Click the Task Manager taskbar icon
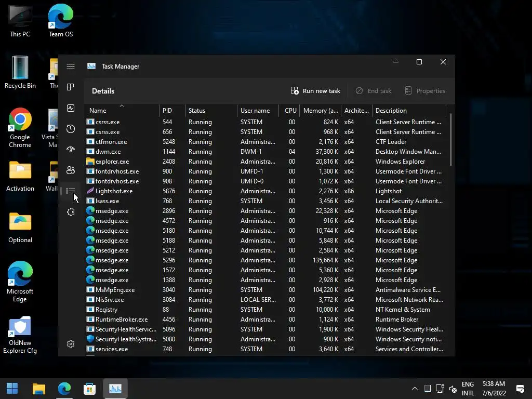Screen dimensions: 532x399 (x=115, y=389)
